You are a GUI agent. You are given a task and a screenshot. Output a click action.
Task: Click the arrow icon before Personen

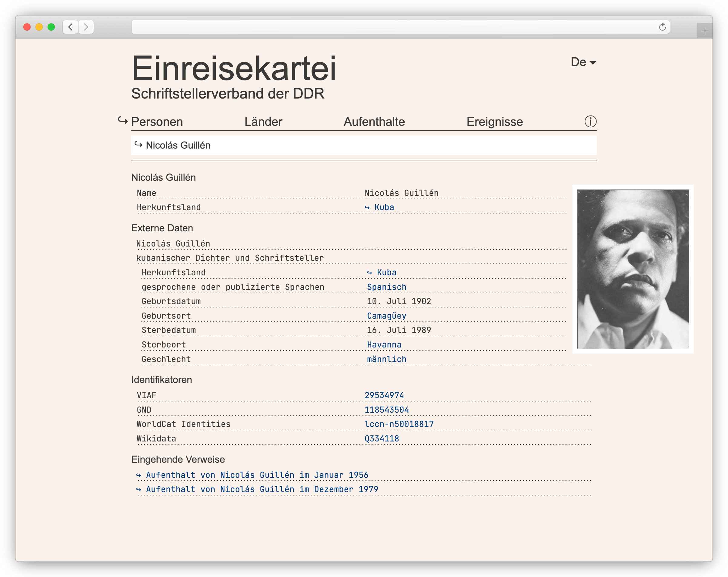click(122, 120)
